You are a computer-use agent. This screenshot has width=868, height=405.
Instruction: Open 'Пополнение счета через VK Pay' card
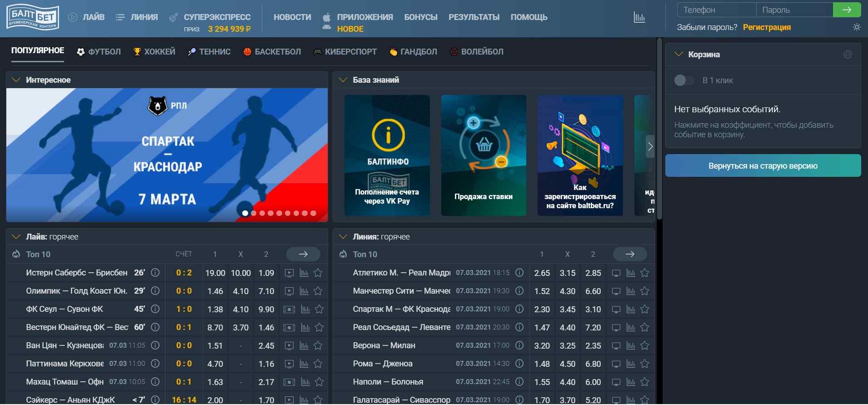(387, 155)
